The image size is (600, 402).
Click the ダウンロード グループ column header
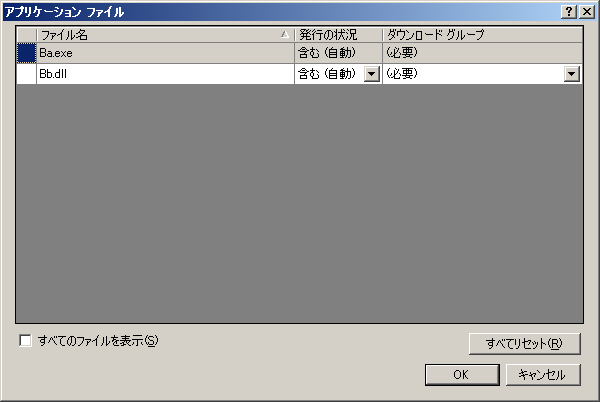pyautogui.click(x=483, y=35)
